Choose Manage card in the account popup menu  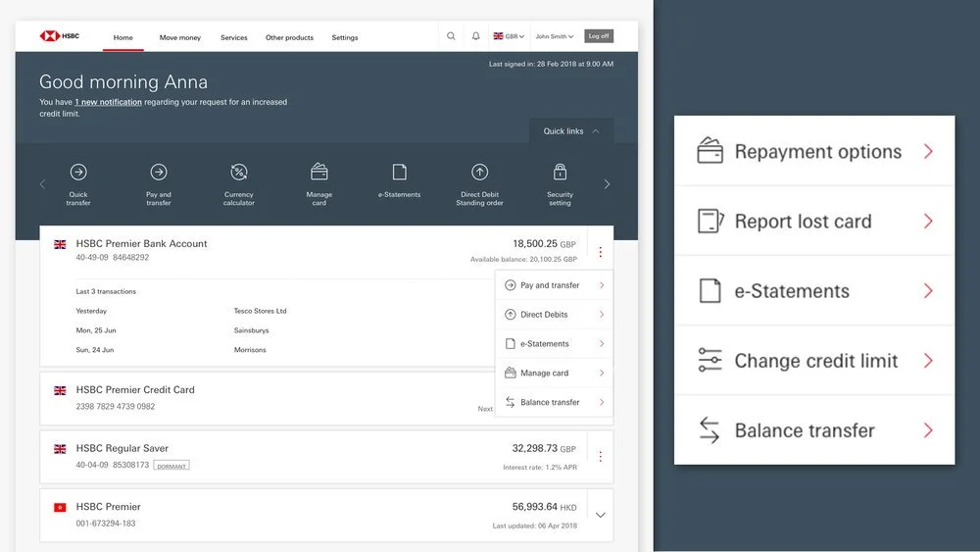[x=555, y=373]
